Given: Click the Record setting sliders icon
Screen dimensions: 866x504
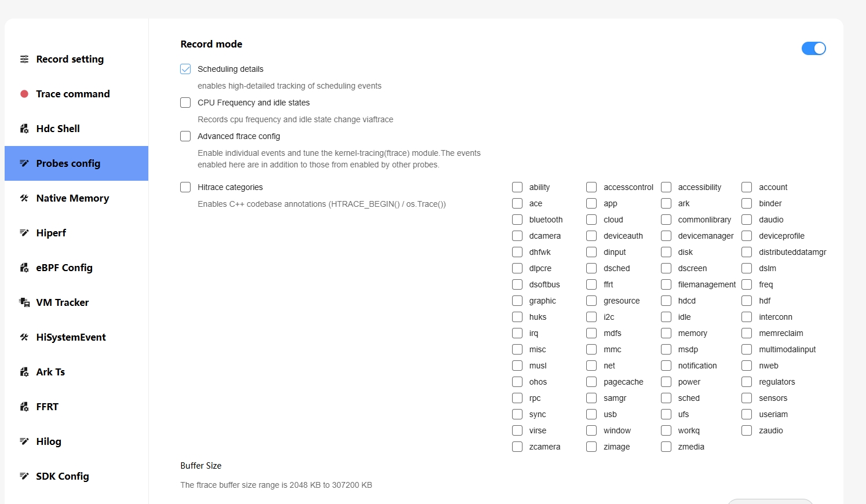Looking at the screenshot, I should [24, 59].
